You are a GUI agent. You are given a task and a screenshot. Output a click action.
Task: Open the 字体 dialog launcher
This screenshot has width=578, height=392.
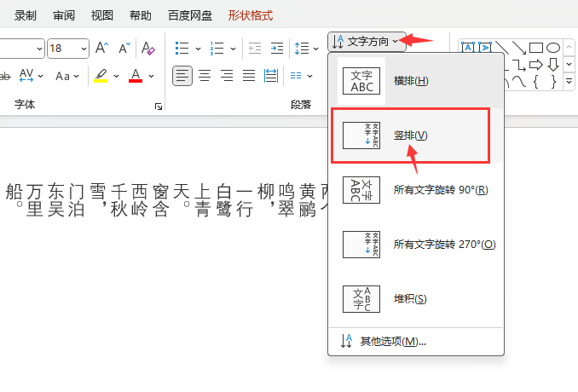click(159, 107)
